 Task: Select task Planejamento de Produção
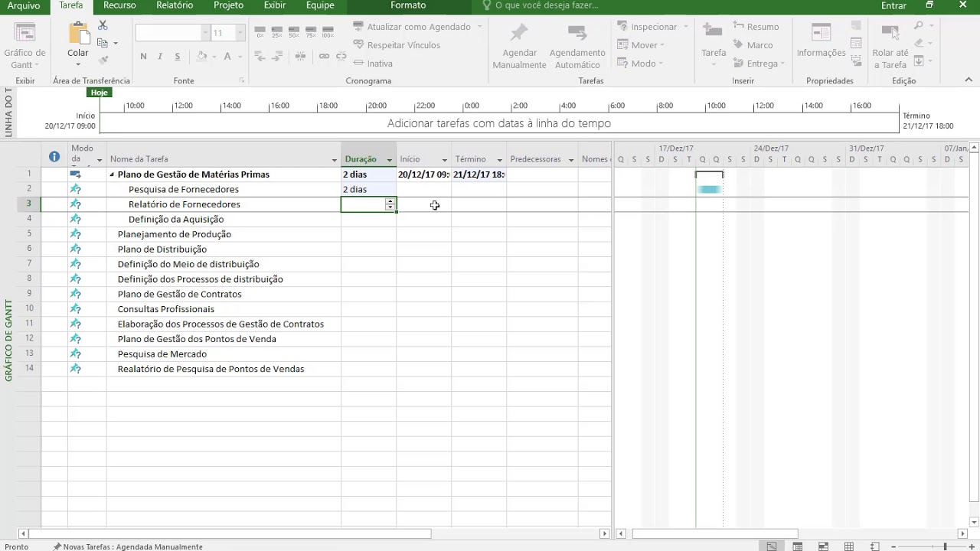(175, 234)
